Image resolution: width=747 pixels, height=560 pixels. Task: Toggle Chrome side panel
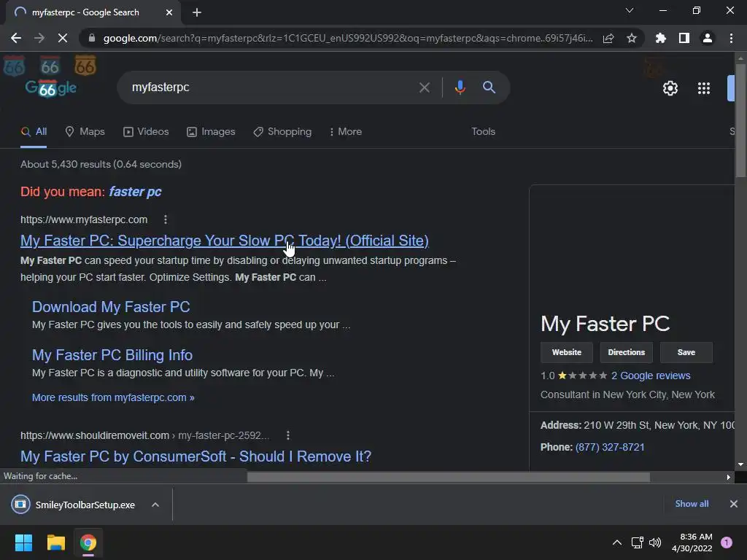coord(684,38)
